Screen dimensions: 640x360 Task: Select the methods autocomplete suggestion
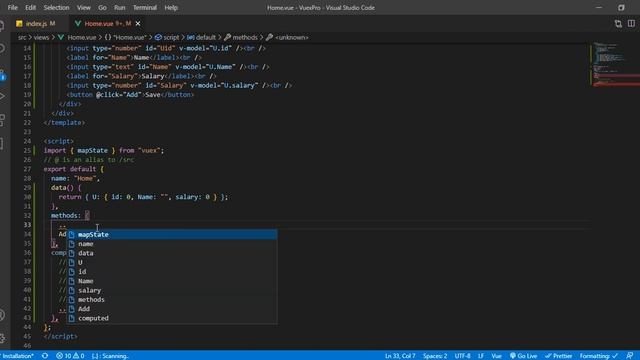[172, 300]
